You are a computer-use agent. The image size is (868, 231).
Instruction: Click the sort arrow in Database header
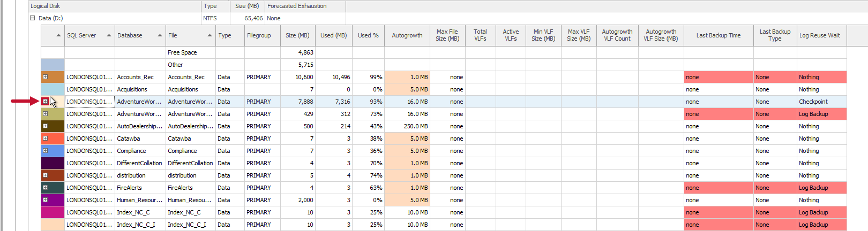160,35
